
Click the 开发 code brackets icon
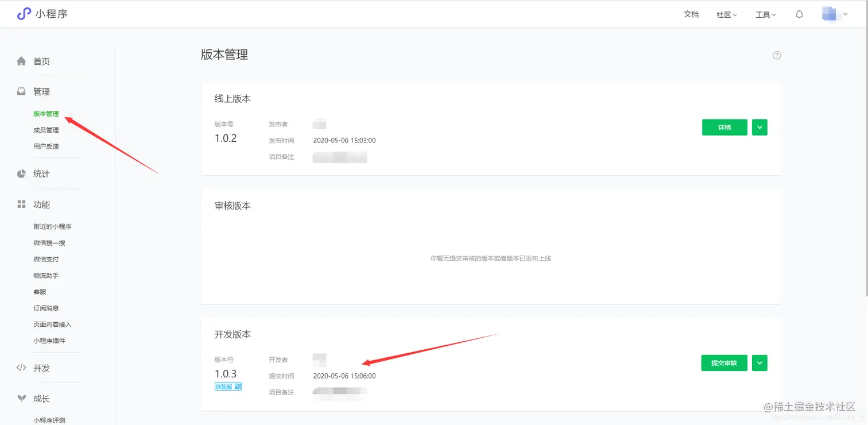pyautogui.click(x=21, y=368)
